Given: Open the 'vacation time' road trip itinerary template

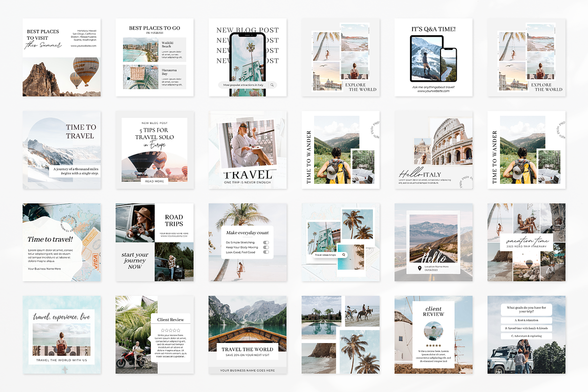Looking at the screenshot, I should coord(526,243).
